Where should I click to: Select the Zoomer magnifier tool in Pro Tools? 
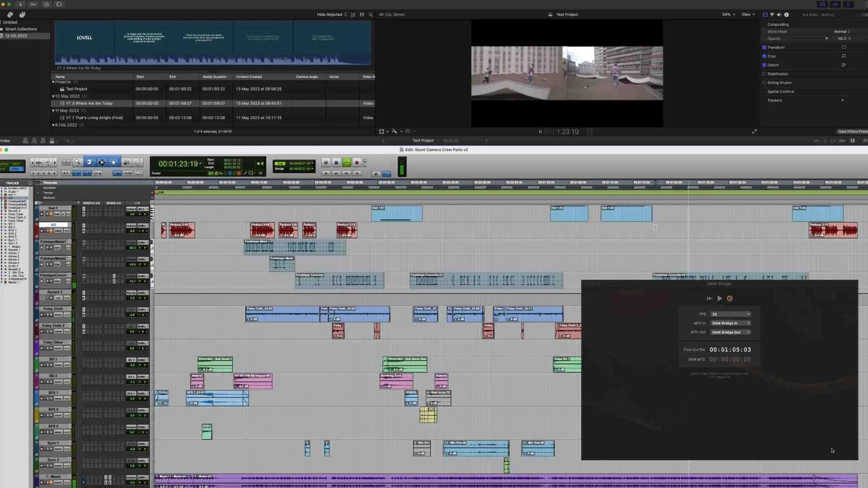pyautogui.click(x=77, y=162)
